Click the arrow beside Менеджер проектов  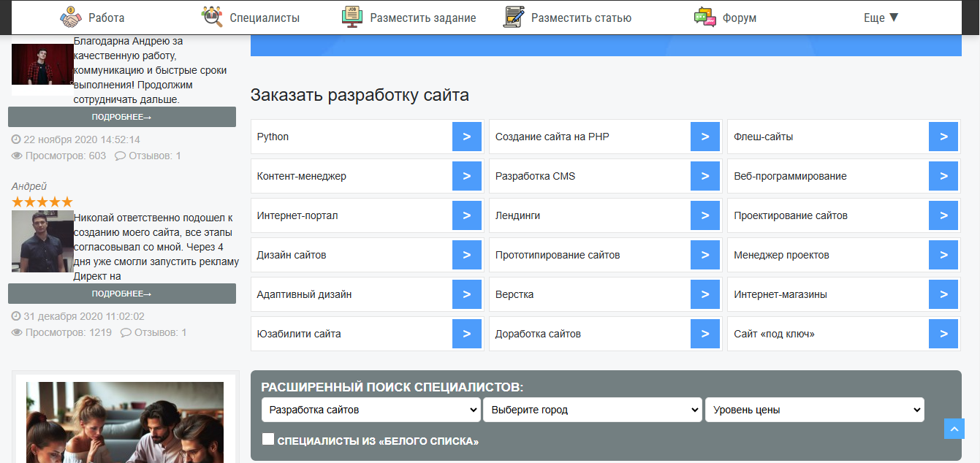[943, 255]
